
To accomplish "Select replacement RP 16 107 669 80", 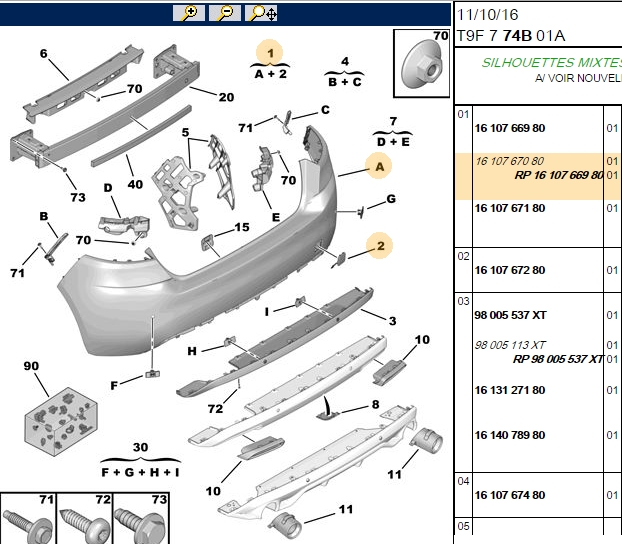I will tap(559, 175).
